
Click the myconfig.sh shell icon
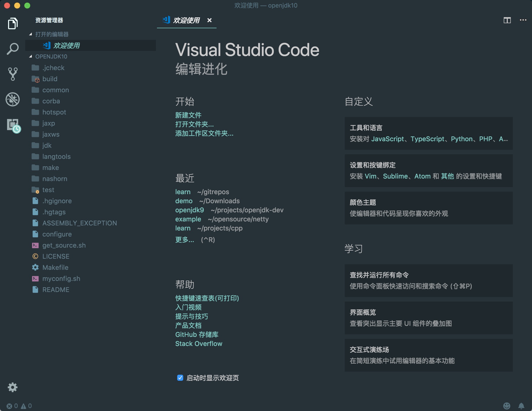click(35, 279)
